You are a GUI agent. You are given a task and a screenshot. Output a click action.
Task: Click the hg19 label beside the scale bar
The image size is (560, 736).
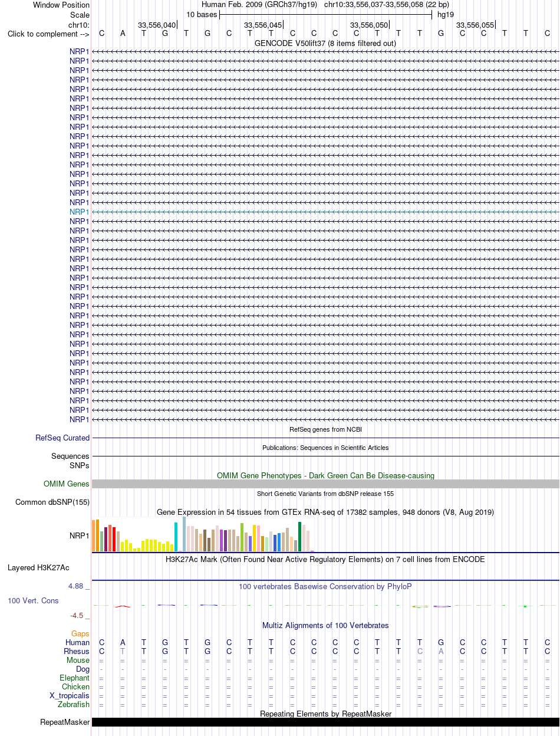pyautogui.click(x=446, y=14)
